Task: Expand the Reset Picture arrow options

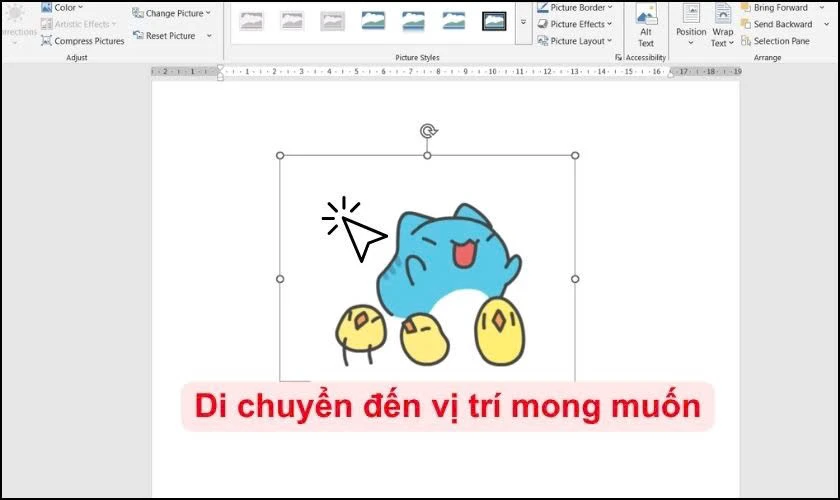Action: (x=209, y=35)
